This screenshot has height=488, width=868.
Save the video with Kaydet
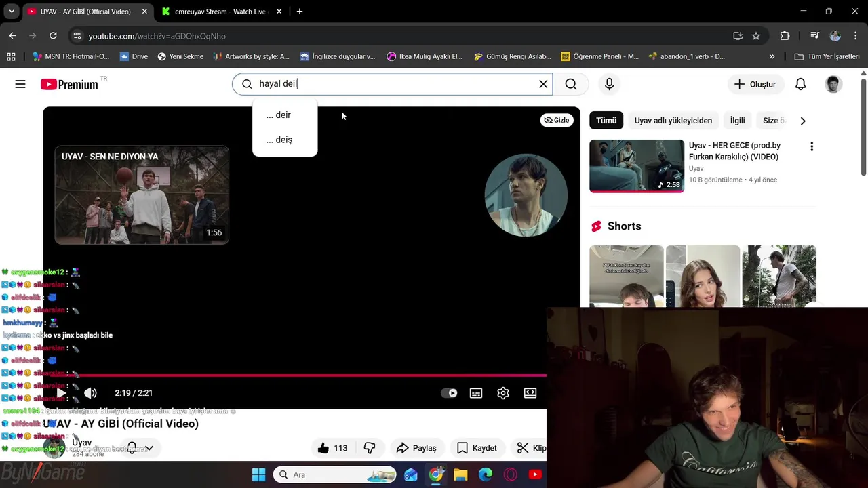pyautogui.click(x=477, y=448)
